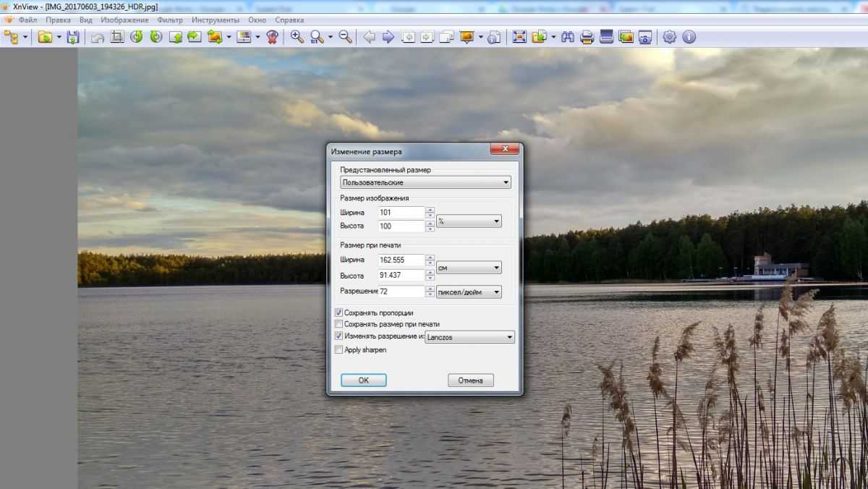Click the Zoom in magnifier icon
Viewport: 868px width, 489px height.
(297, 37)
